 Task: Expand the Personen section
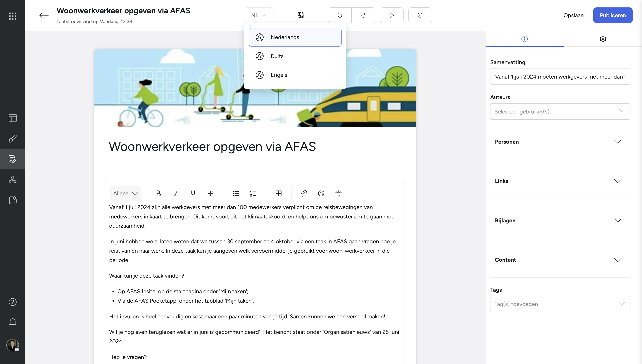point(560,142)
